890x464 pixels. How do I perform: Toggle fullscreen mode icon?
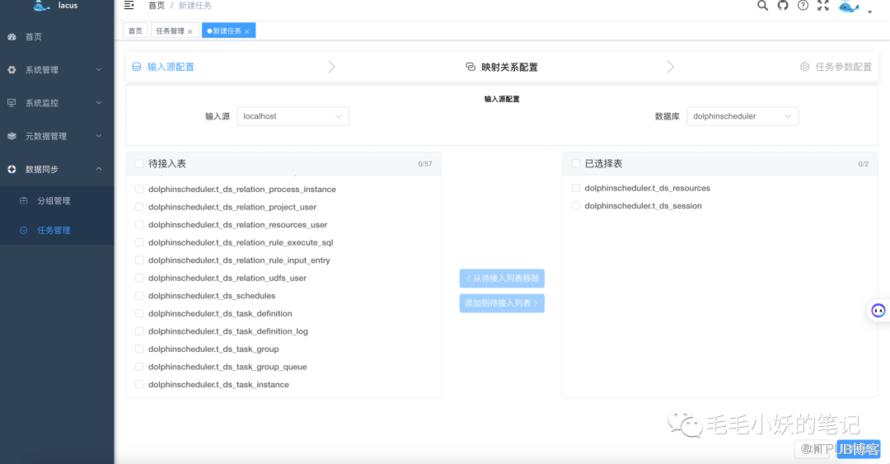click(x=823, y=5)
